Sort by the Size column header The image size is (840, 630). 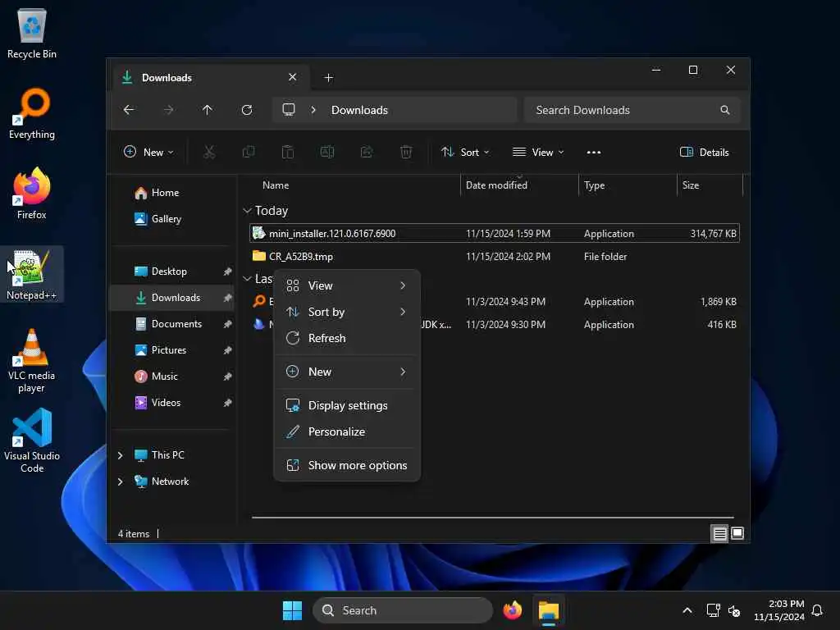point(710,185)
